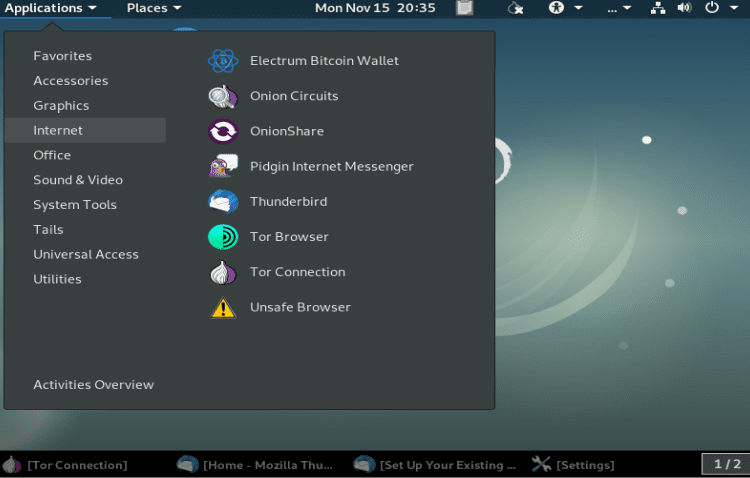Click the Settings wrench icon in taskbar
Screen dimensions: 750x478
[x=541, y=465]
